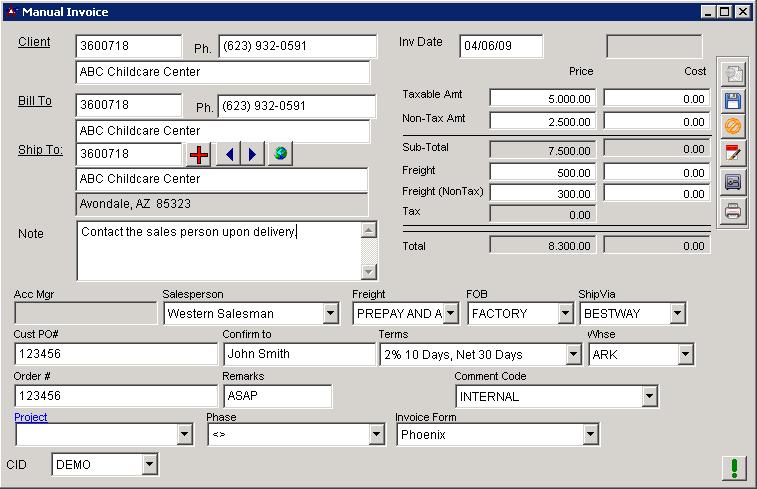Expand the ShipVia BESTWAY dropdown
This screenshot has height=489, width=757.
[x=677, y=314]
